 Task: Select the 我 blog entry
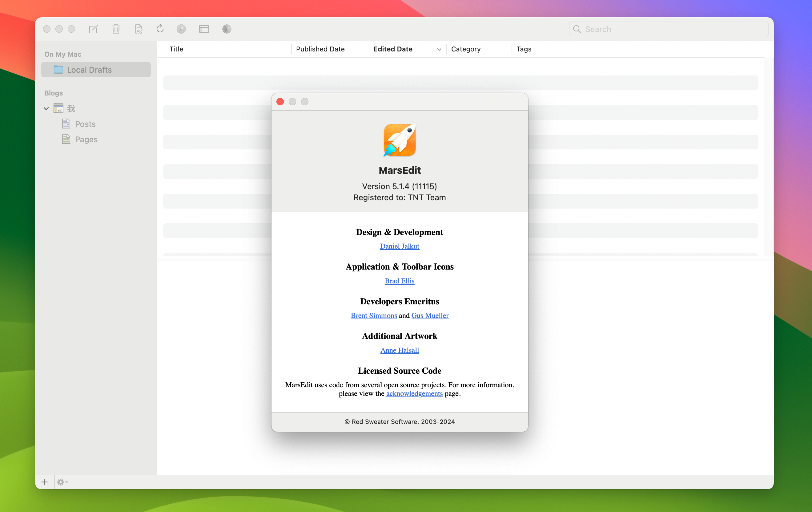tap(71, 108)
